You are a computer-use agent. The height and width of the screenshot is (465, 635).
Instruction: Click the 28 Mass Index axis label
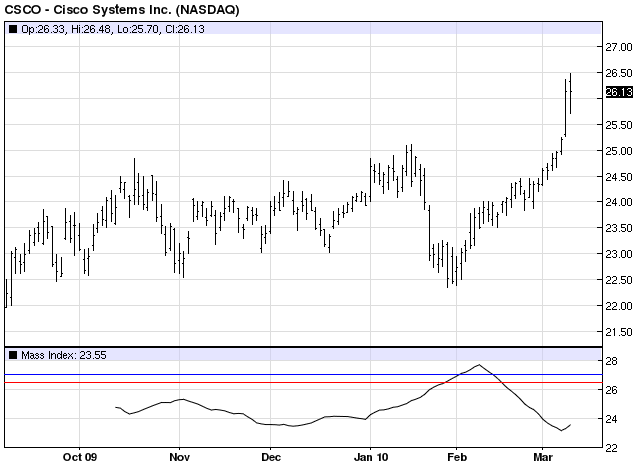(x=612, y=361)
